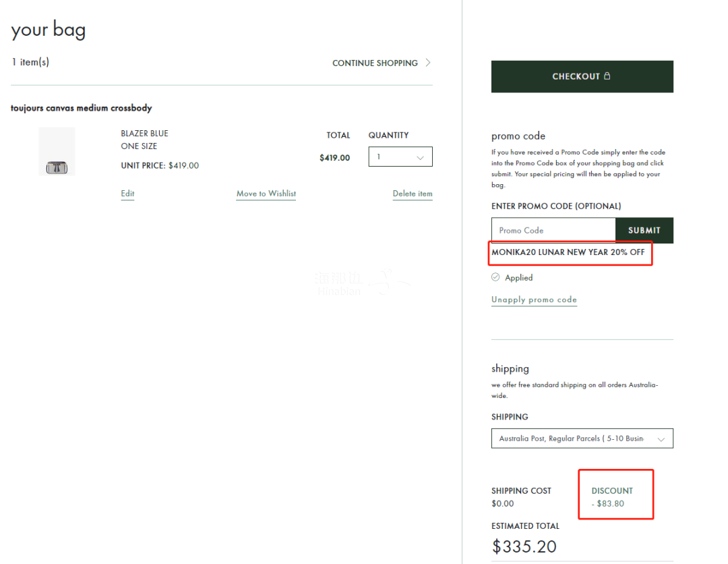Click the discount amount -$83.80

tap(610, 503)
